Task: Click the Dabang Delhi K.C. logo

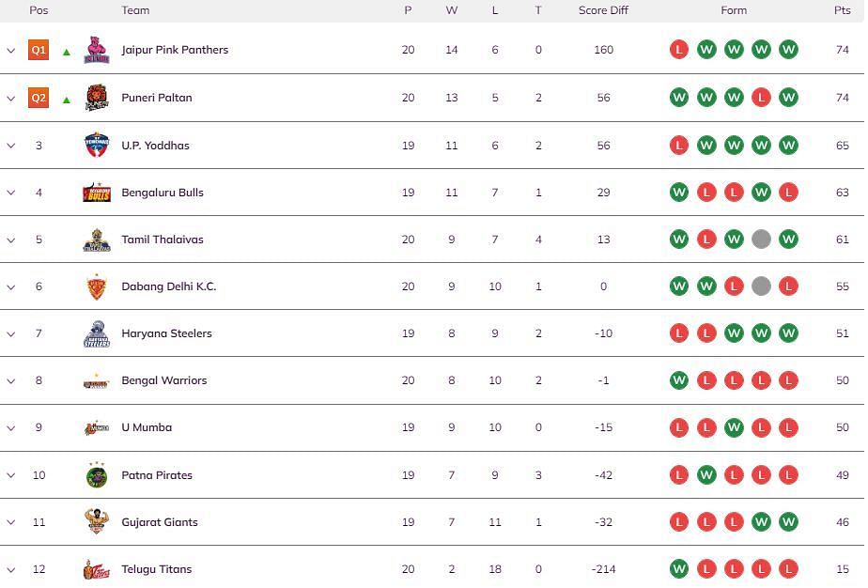Action: (97, 286)
